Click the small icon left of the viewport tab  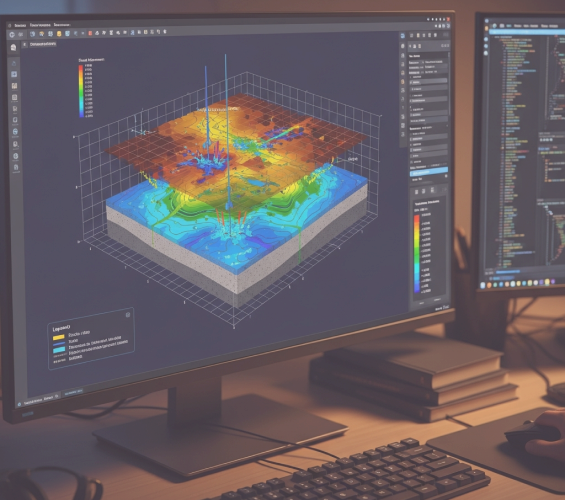(25, 45)
